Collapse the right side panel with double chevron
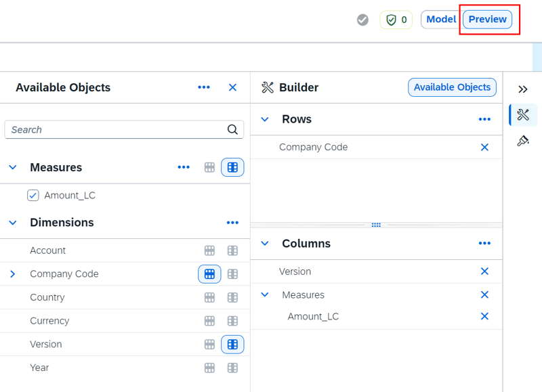Viewport: 542px width, 392px height. 523,89
